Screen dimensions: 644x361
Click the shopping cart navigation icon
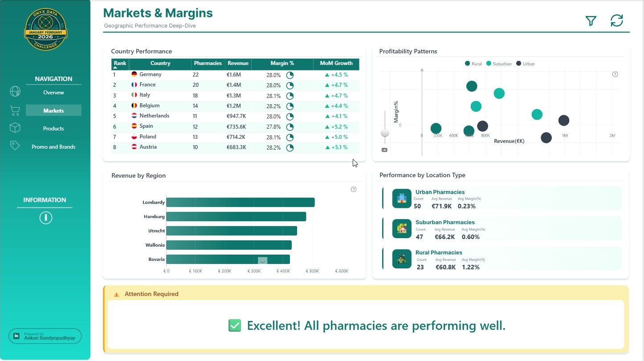(x=15, y=110)
